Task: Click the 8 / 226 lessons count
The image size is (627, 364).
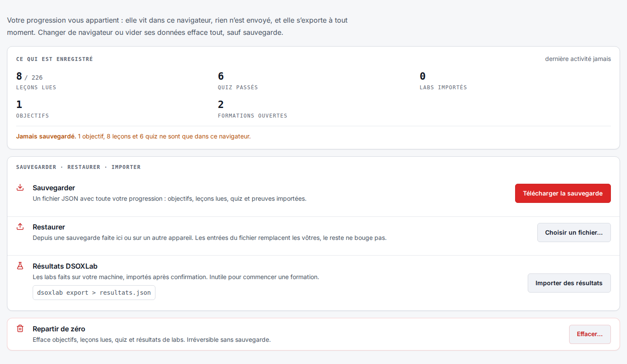Action: [x=29, y=77]
